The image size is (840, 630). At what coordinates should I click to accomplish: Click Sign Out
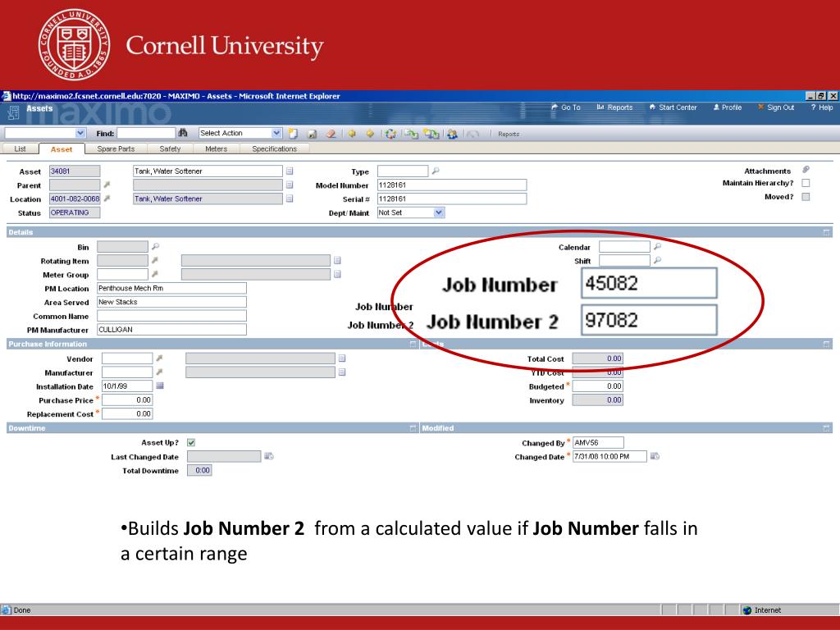click(x=776, y=107)
